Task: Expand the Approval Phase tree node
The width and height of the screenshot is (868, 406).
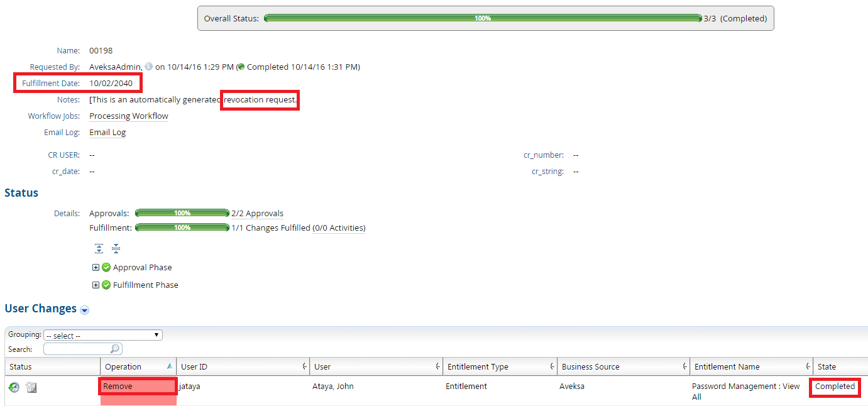Action: pyautogui.click(x=96, y=267)
